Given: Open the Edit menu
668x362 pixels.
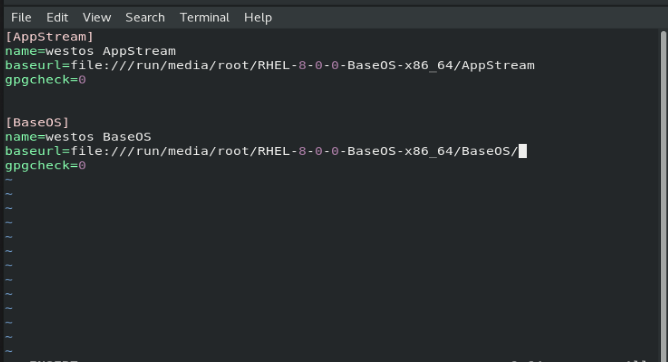Looking at the screenshot, I should [57, 17].
